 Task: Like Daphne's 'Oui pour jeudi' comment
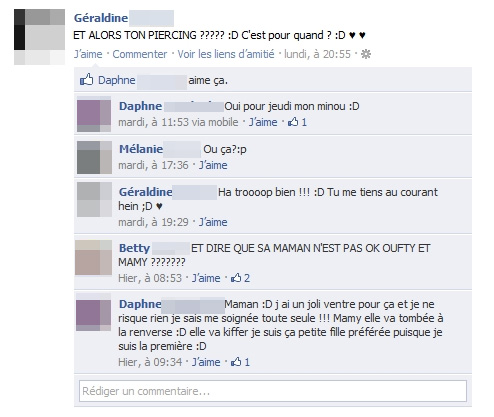[x=263, y=122]
